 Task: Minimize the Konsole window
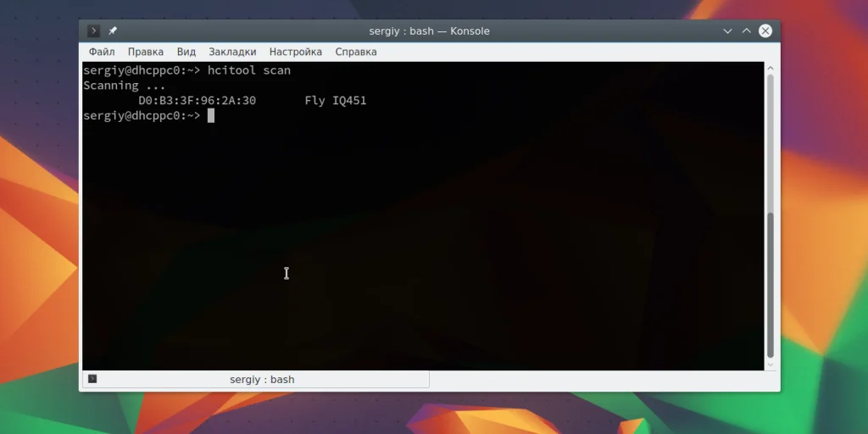click(727, 31)
